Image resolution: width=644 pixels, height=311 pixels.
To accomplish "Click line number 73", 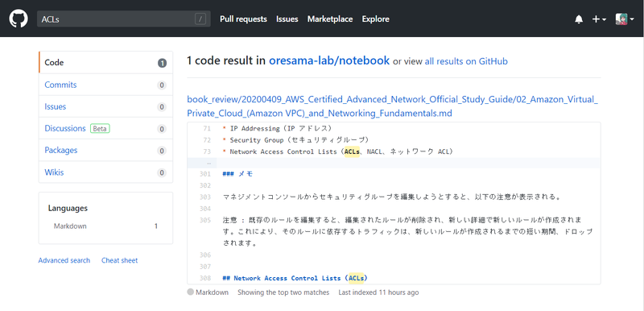I will tap(207, 151).
